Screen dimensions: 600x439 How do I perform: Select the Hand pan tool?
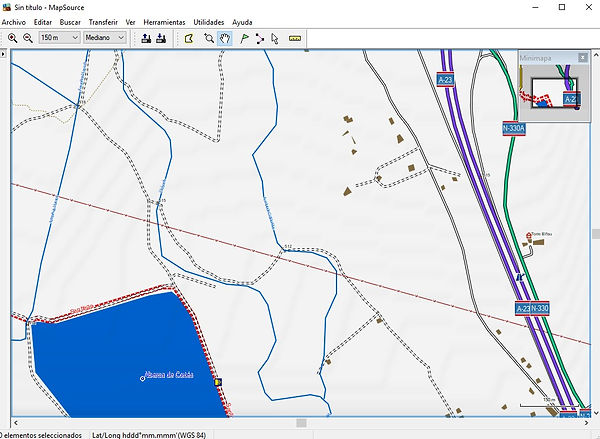click(x=225, y=38)
